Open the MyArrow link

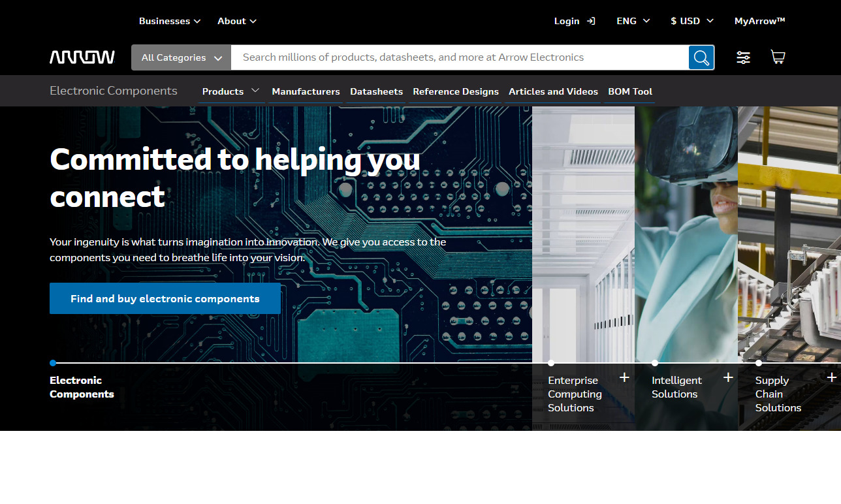coord(759,21)
